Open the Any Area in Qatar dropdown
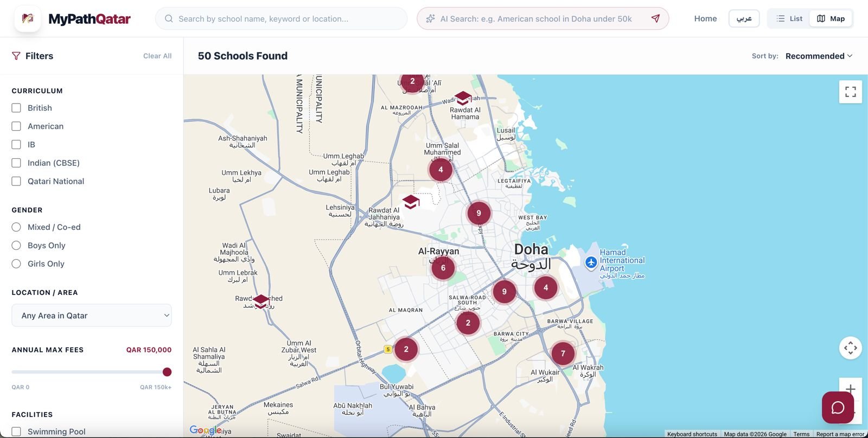868x438 pixels. tap(92, 315)
